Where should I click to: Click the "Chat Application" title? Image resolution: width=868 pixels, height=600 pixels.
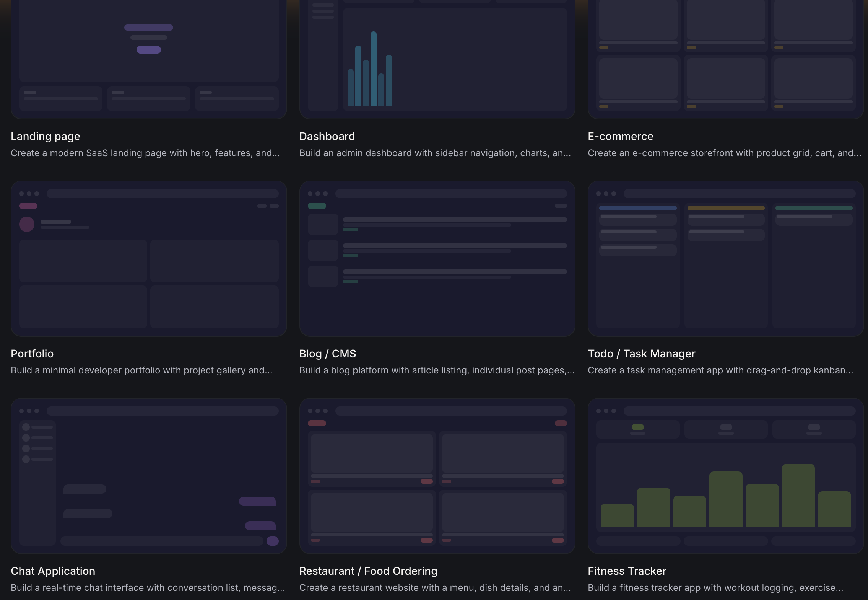(x=53, y=571)
